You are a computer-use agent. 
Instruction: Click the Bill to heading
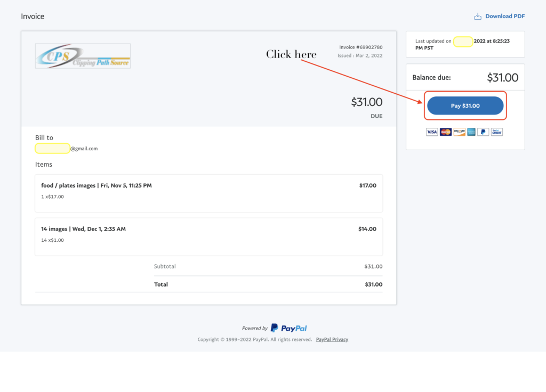(x=44, y=138)
